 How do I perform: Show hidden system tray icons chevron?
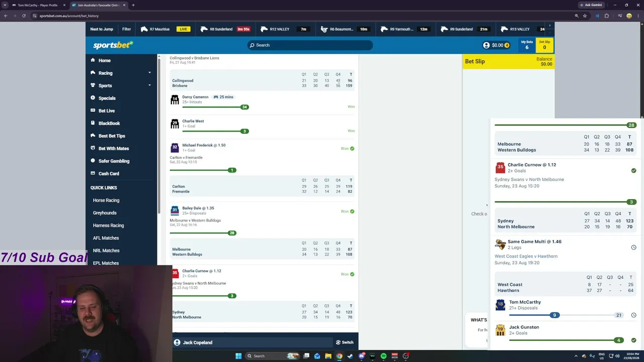tap(576, 356)
